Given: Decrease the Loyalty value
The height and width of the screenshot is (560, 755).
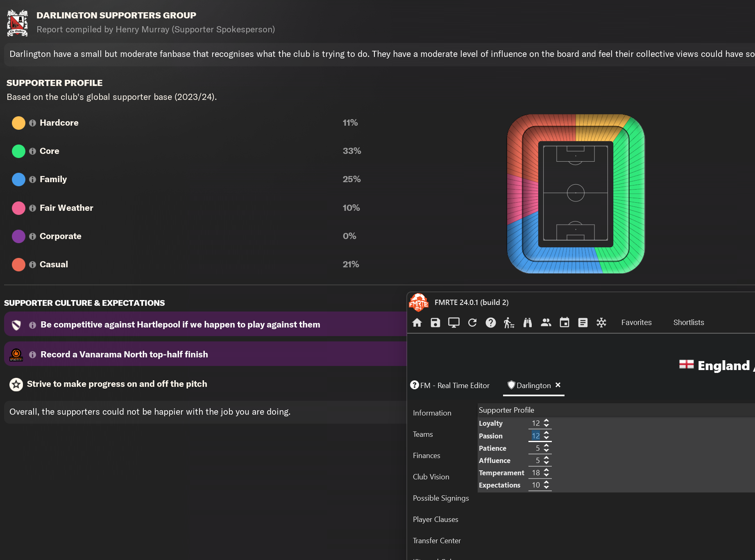Looking at the screenshot, I should (546, 426).
